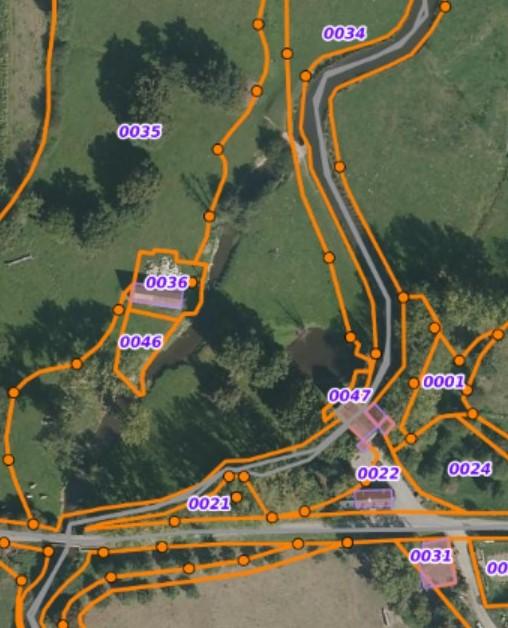Choose the 0046 parcel label
Screen dimensions: 508x628
(x=141, y=342)
